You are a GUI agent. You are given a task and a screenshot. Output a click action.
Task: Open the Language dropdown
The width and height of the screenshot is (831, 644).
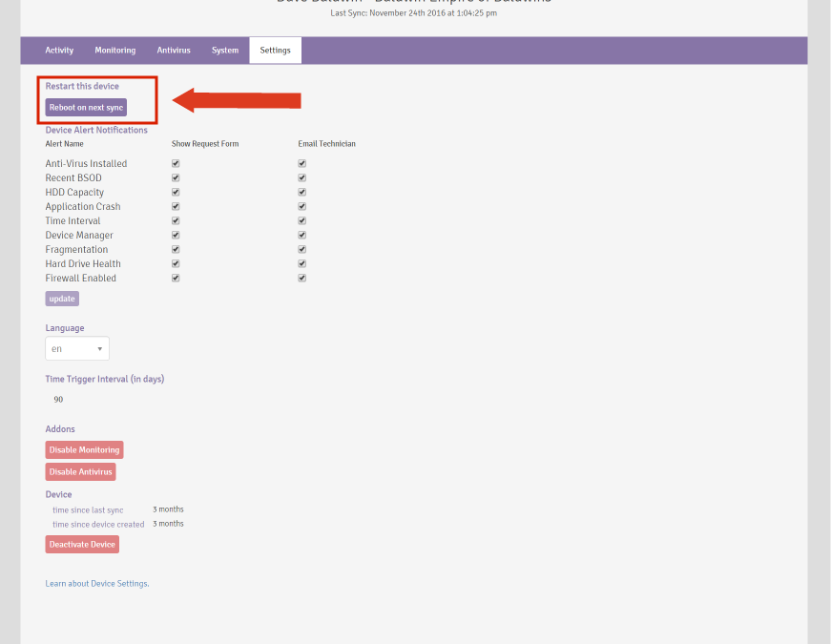77,349
